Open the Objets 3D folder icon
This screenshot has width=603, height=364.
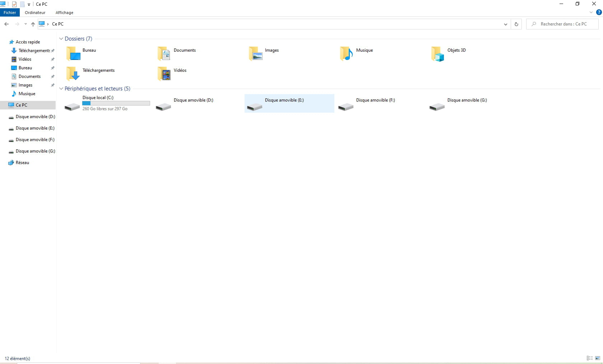[x=438, y=54]
